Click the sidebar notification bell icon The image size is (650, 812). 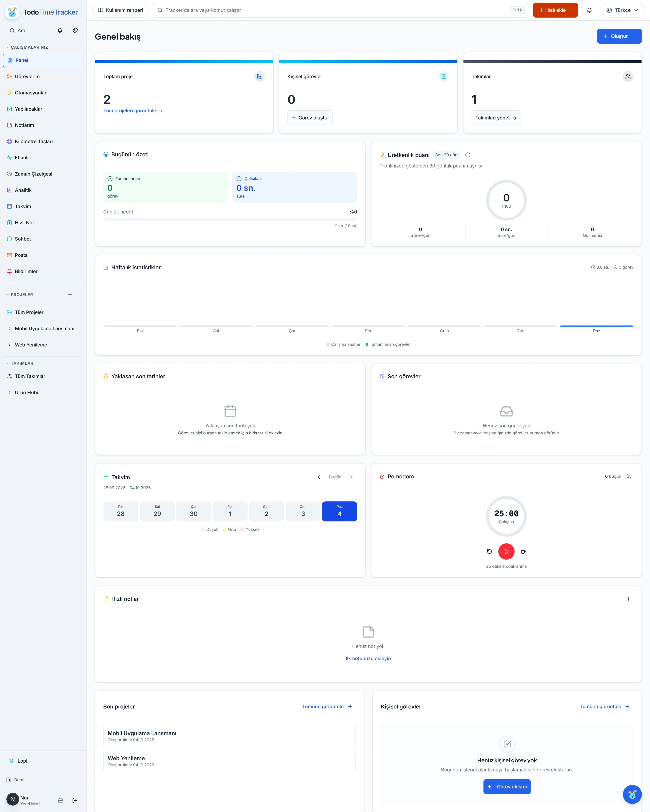[60, 30]
